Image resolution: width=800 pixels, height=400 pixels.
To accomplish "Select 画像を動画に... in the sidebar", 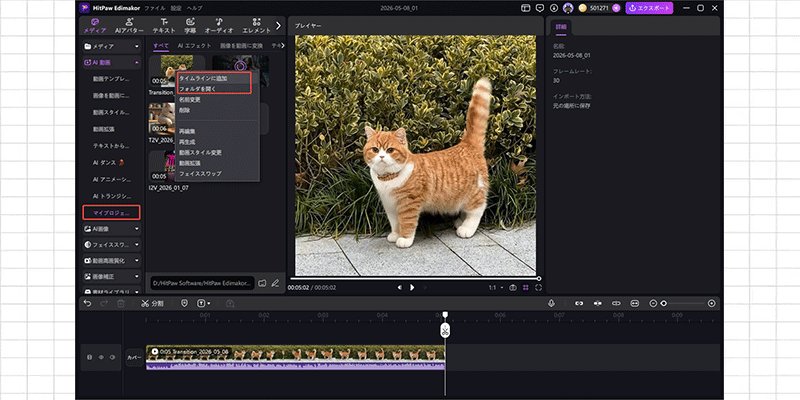I will pos(111,96).
